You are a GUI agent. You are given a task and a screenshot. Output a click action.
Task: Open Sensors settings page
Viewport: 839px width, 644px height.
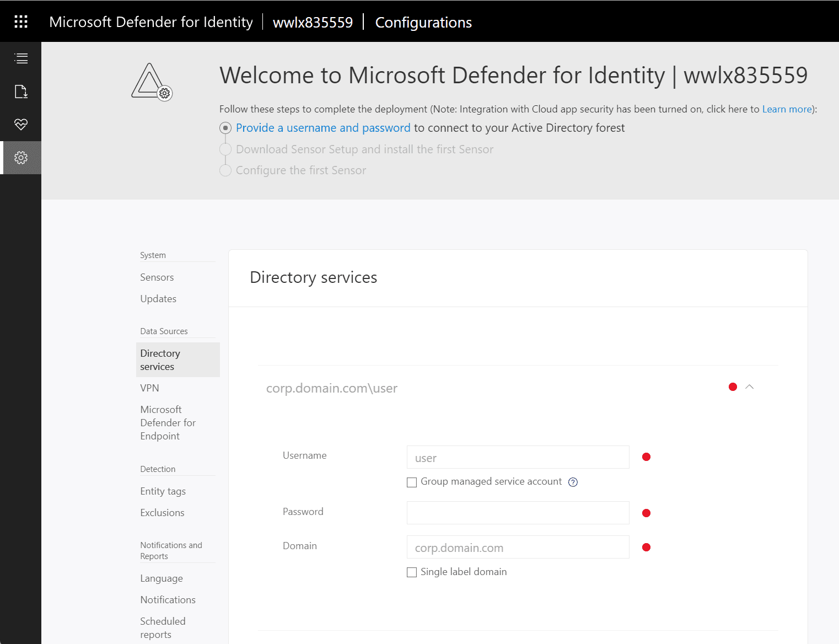(x=157, y=277)
